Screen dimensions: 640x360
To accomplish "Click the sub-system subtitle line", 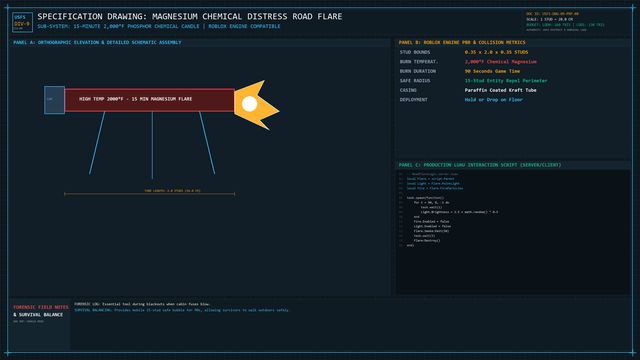I will click(x=159, y=26).
